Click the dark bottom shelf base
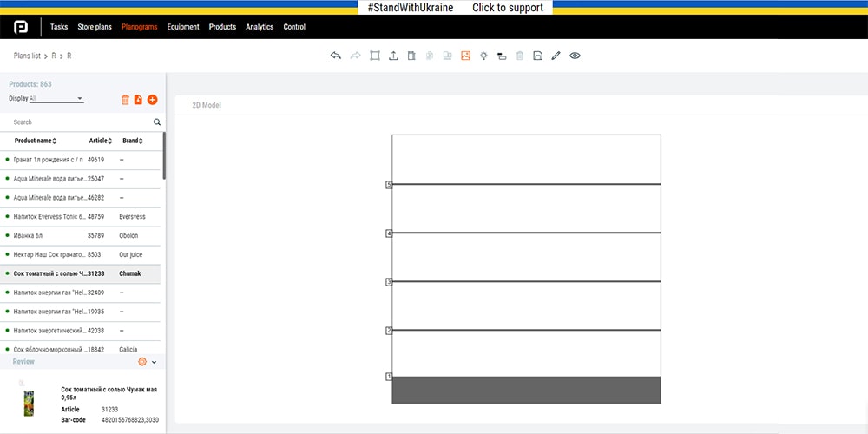The width and height of the screenshot is (868, 434). (526, 390)
